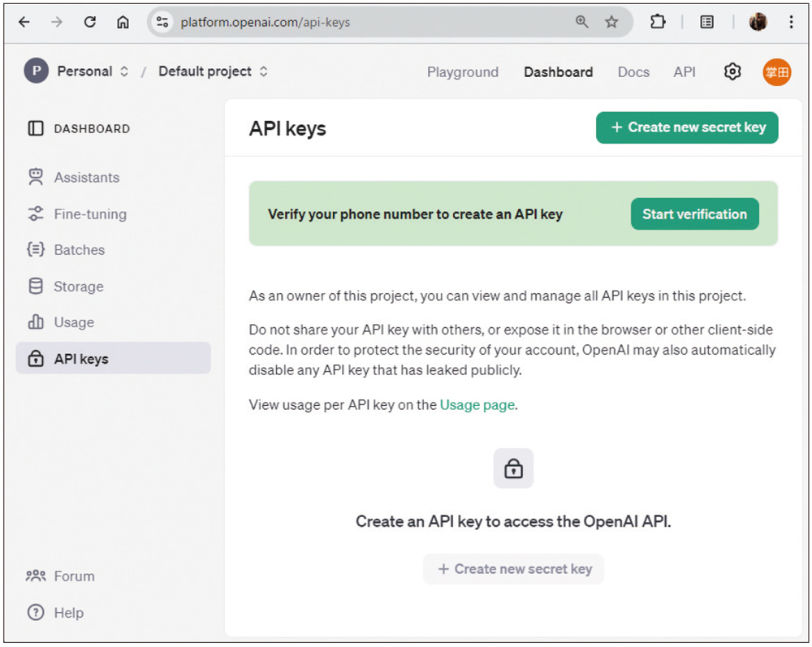Open the Usage page link
812x647 pixels.
click(x=477, y=404)
